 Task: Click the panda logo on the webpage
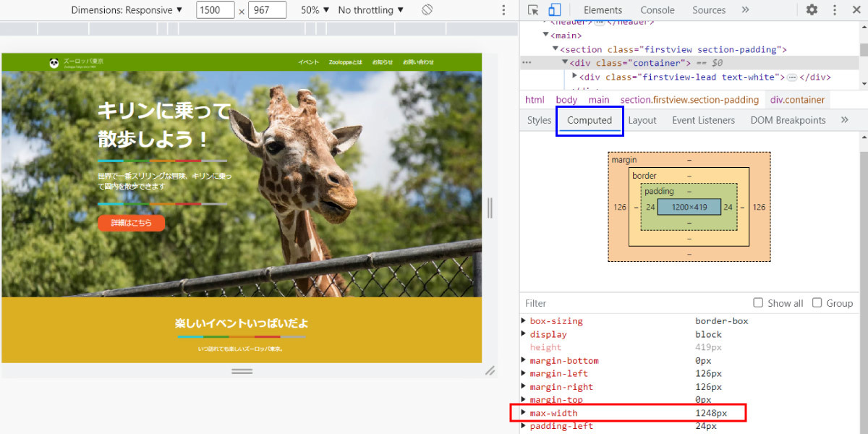coord(54,62)
